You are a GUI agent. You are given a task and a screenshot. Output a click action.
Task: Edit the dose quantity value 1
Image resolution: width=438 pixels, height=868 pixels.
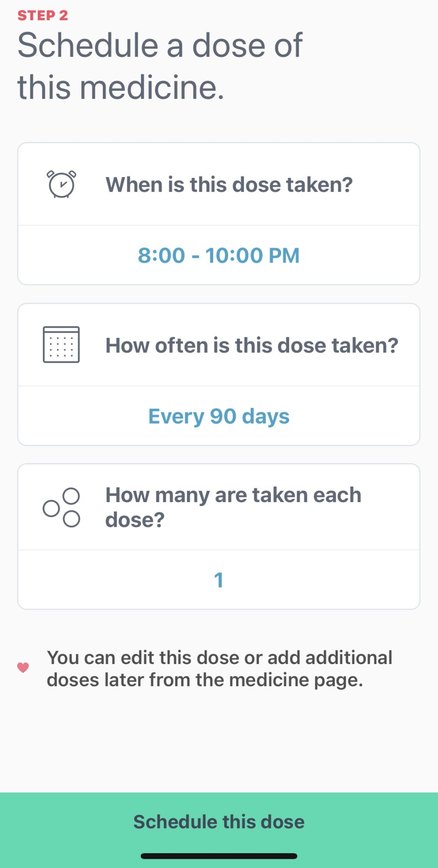219,580
